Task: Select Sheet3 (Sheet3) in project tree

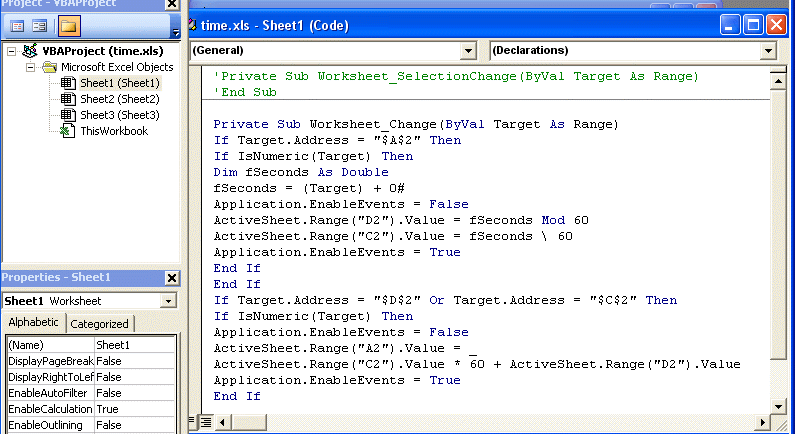Action: pyautogui.click(x=120, y=115)
